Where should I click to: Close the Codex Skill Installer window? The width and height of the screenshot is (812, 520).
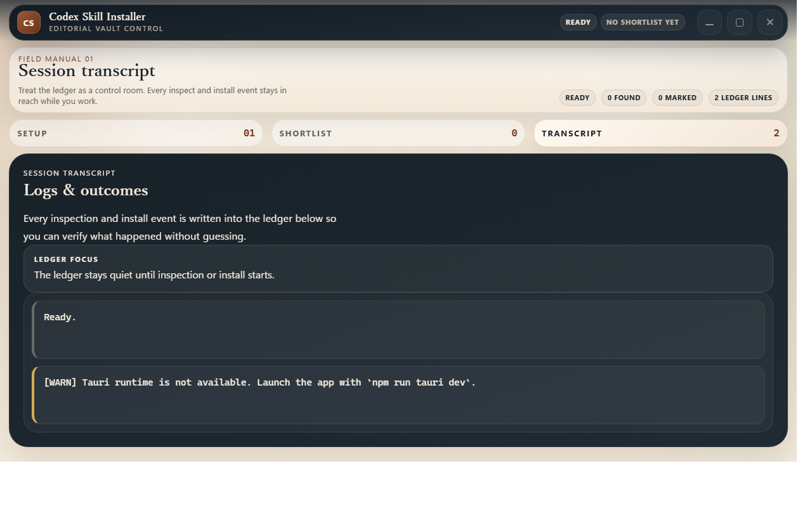770,22
